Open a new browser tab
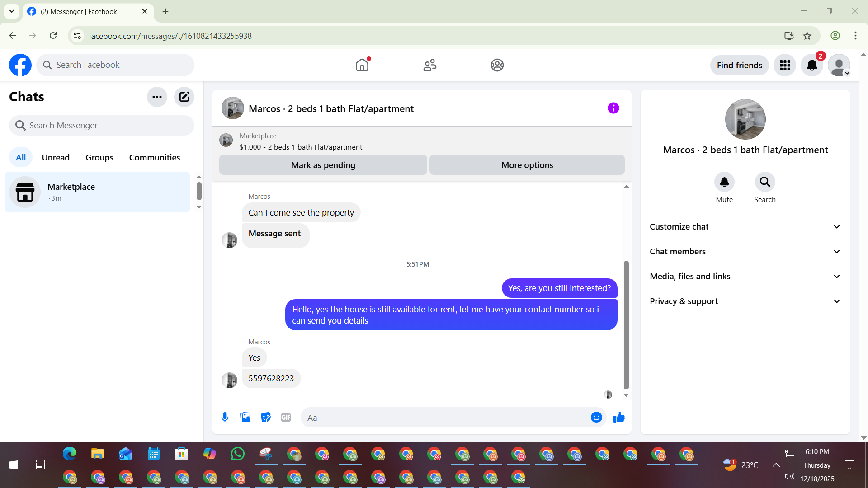 coord(165,11)
